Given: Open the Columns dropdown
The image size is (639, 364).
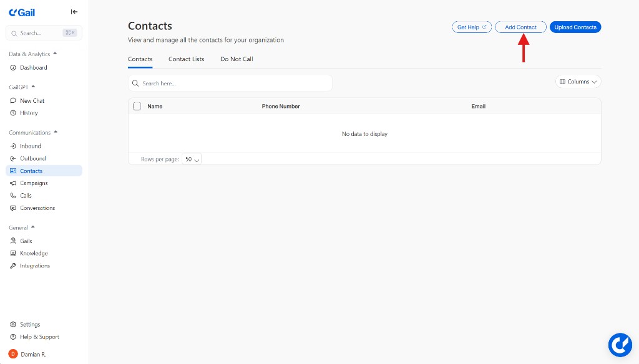Looking at the screenshot, I should pyautogui.click(x=578, y=82).
